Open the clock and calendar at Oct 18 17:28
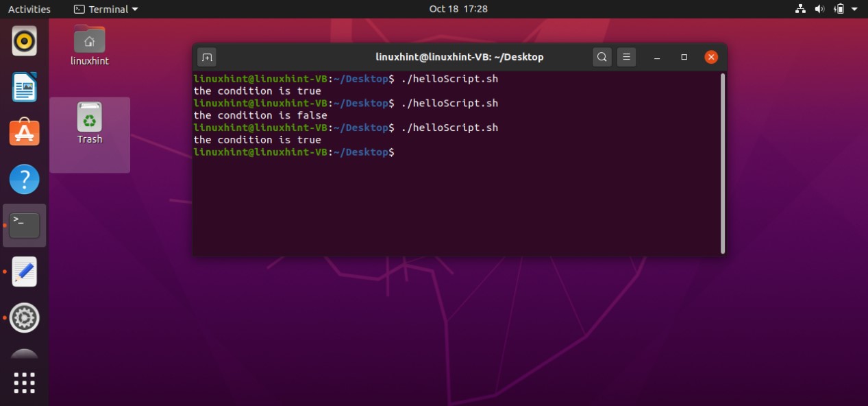 click(x=458, y=9)
